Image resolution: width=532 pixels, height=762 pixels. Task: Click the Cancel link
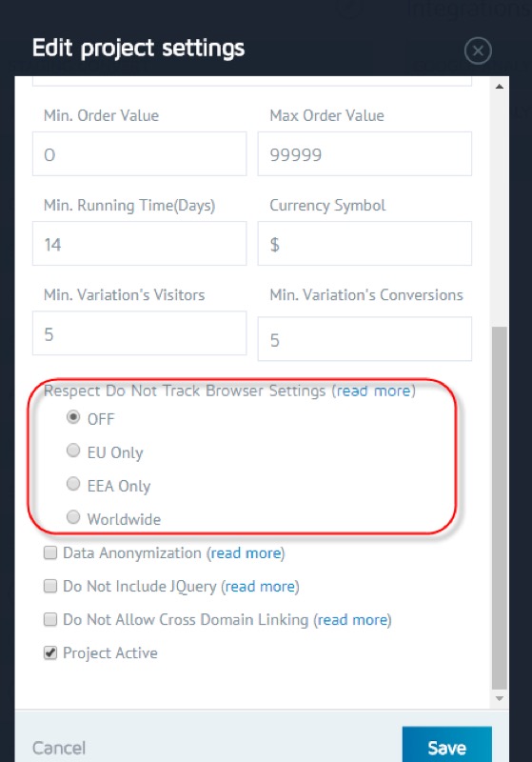click(59, 748)
